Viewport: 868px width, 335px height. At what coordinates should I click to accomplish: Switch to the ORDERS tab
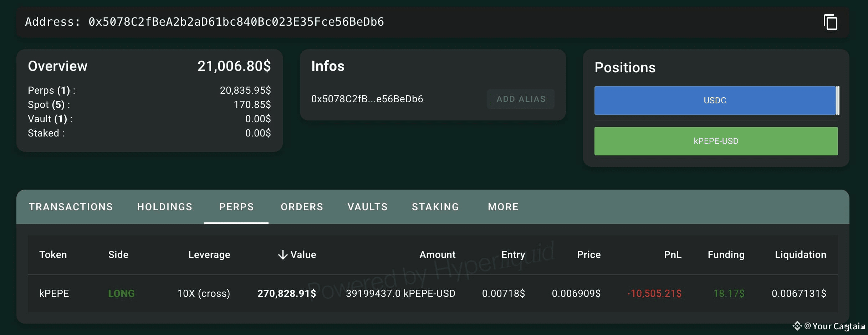[302, 207]
